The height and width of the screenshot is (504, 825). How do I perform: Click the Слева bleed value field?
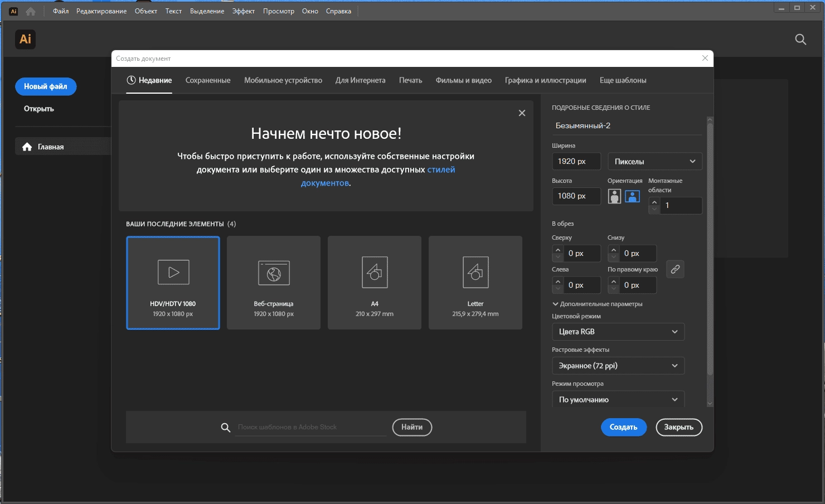coord(583,285)
